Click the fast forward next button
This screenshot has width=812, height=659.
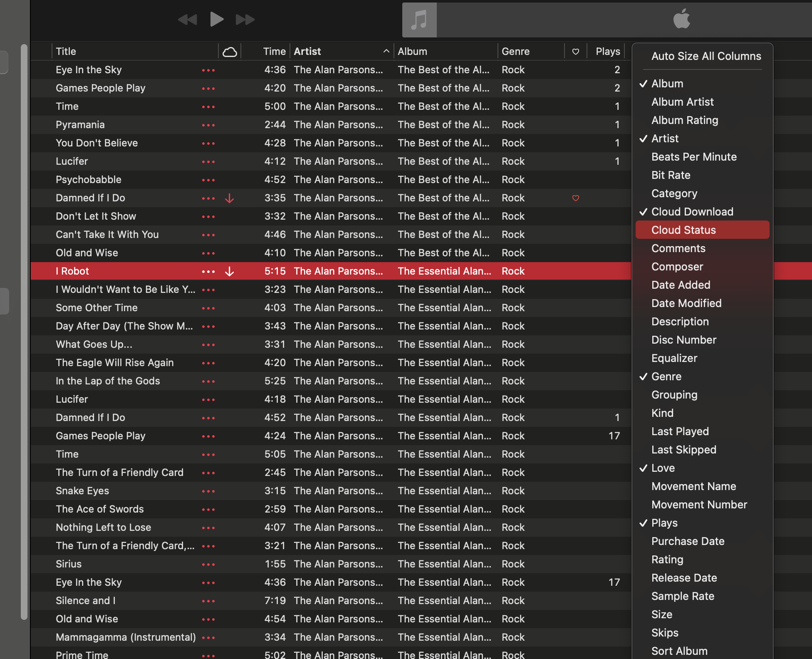(x=245, y=19)
